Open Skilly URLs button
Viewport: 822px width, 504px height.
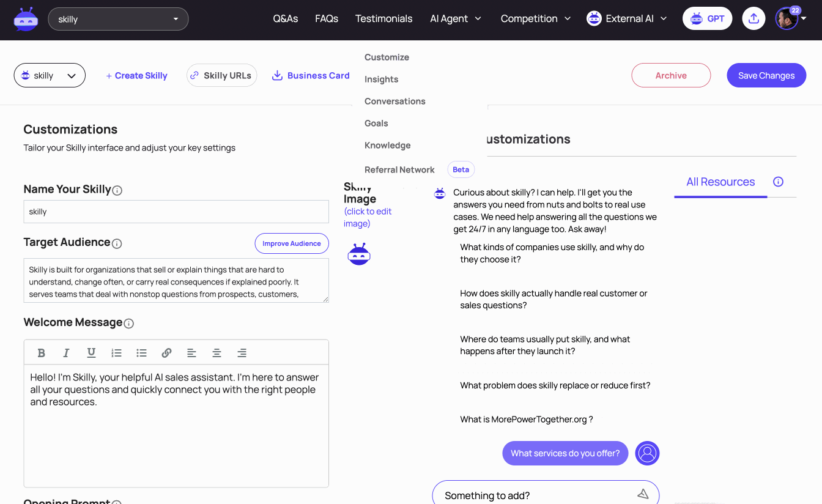[221, 75]
